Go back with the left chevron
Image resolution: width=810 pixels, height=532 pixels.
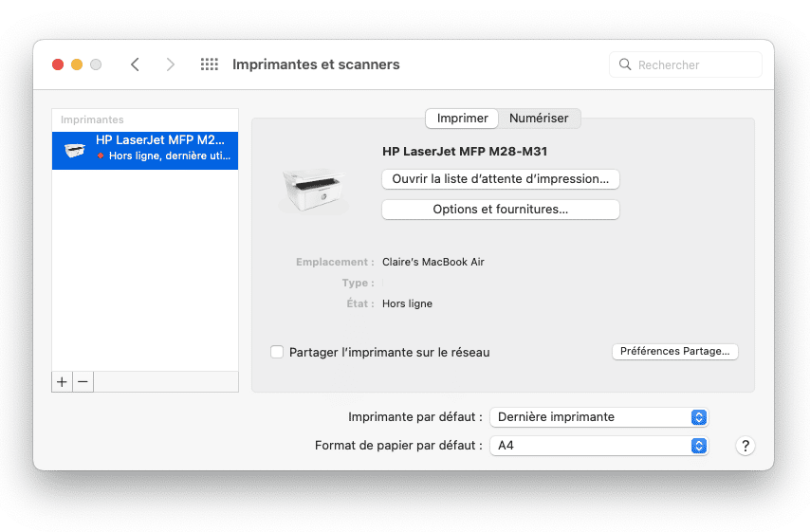tap(136, 64)
